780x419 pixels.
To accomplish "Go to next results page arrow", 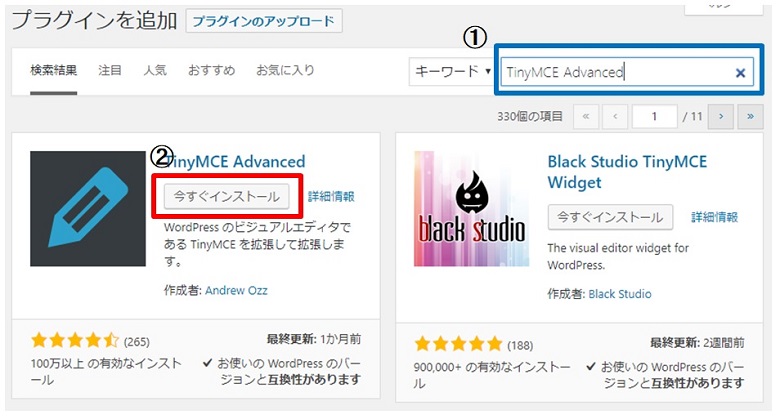I will (x=720, y=117).
